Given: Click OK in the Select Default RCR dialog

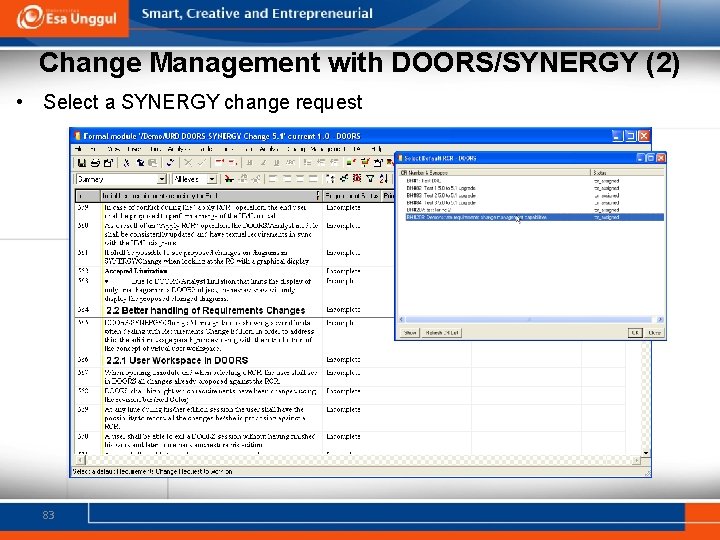Looking at the screenshot, I should coord(635,333).
